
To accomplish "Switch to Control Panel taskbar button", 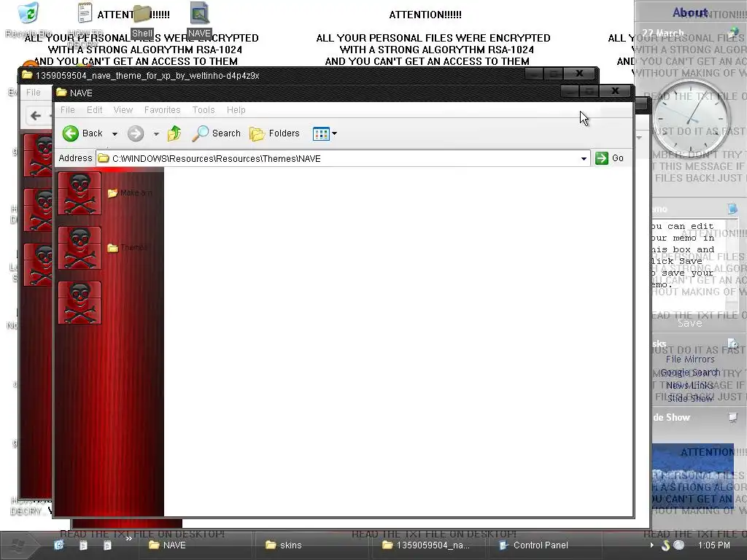I will coord(544,545).
